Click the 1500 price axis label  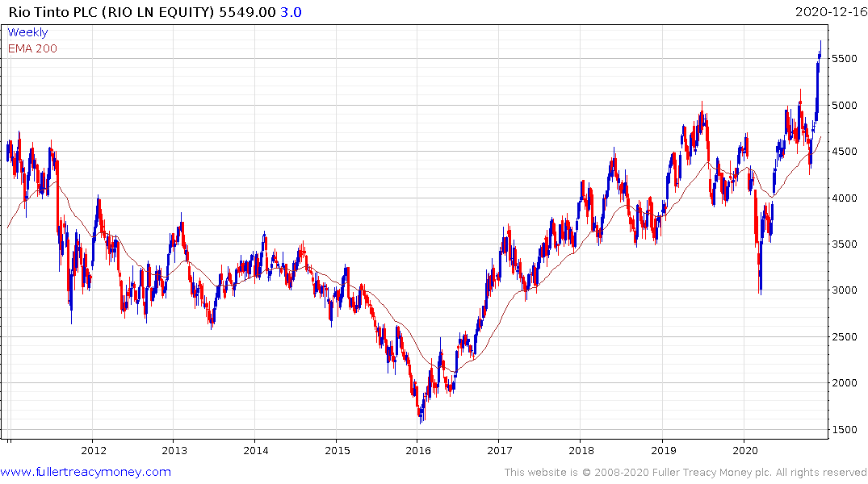[845, 430]
